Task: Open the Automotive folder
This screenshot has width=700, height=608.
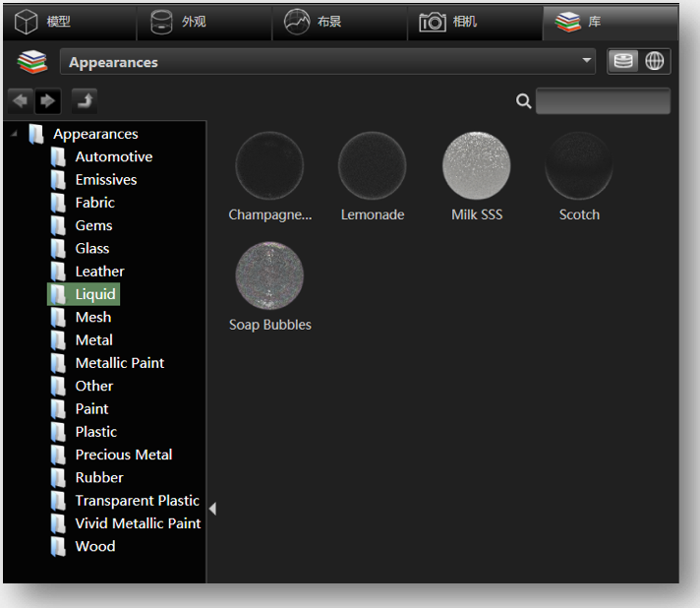Action: [114, 156]
